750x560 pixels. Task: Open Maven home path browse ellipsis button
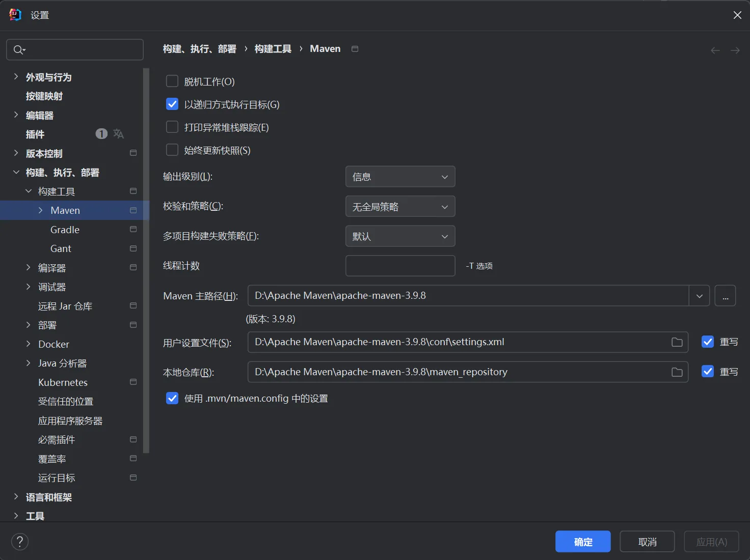click(725, 295)
